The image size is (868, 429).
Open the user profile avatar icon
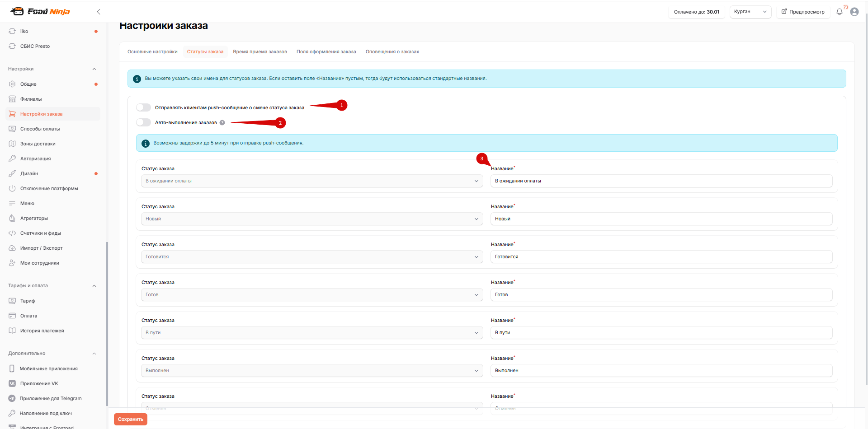854,12
